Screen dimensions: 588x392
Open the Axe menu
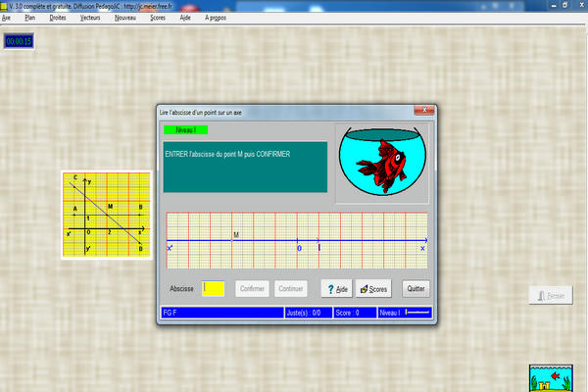(x=7, y=18)
